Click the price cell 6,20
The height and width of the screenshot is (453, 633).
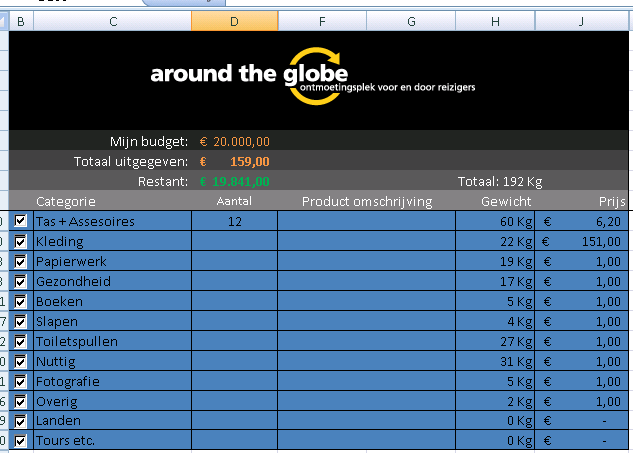pyautogui.click(x=582, y=221)
